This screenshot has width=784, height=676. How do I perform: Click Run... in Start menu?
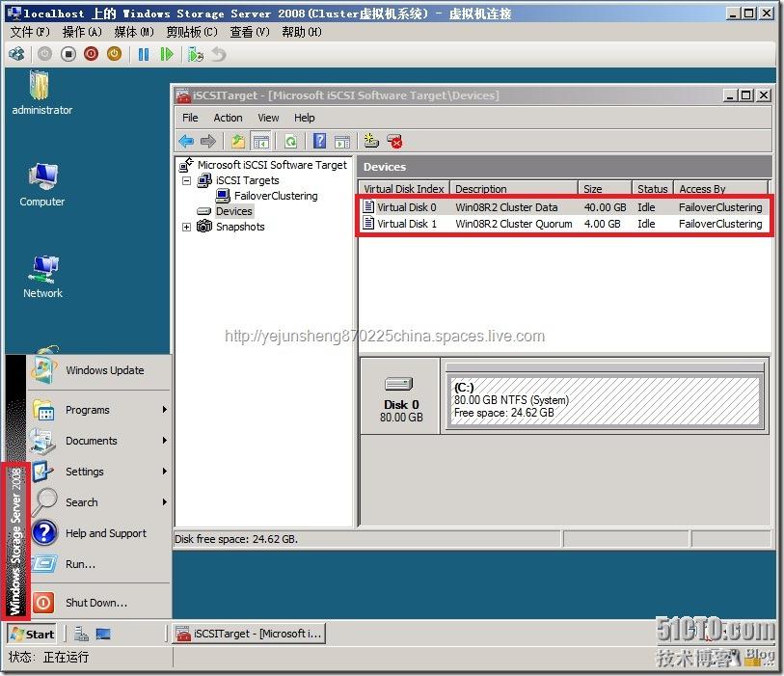98,564
